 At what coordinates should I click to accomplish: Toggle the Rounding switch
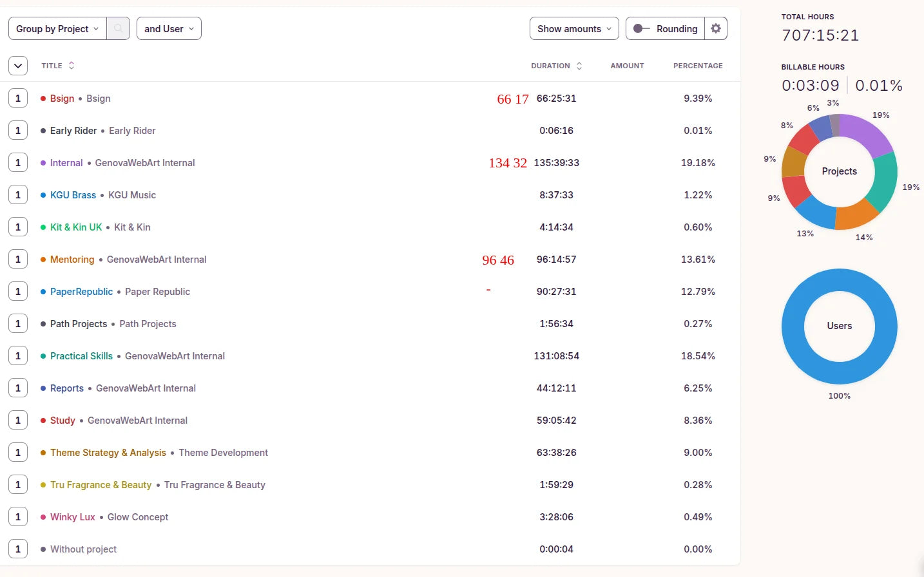point(641,28)
